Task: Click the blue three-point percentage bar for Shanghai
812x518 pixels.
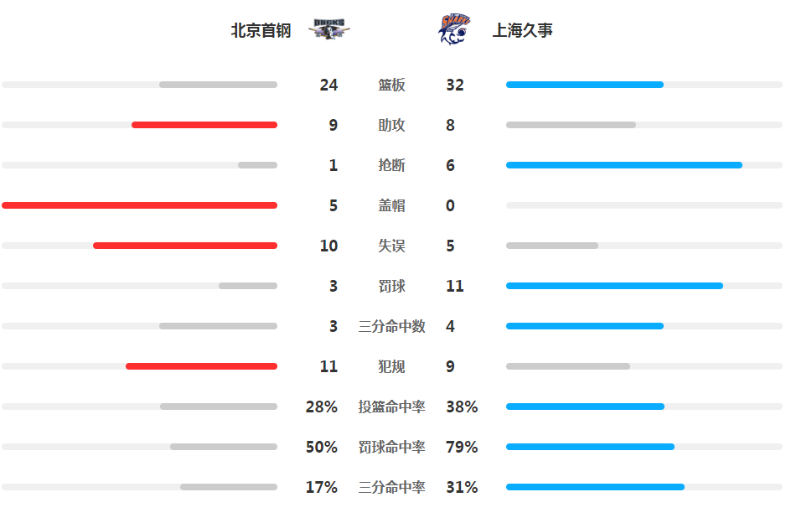Action: pyautogui.click(x=596, y=487)
